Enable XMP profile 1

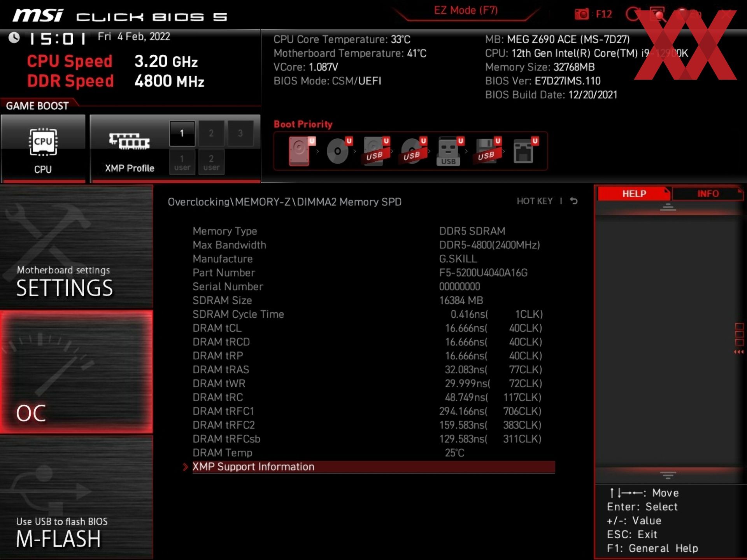coord(182,133)
